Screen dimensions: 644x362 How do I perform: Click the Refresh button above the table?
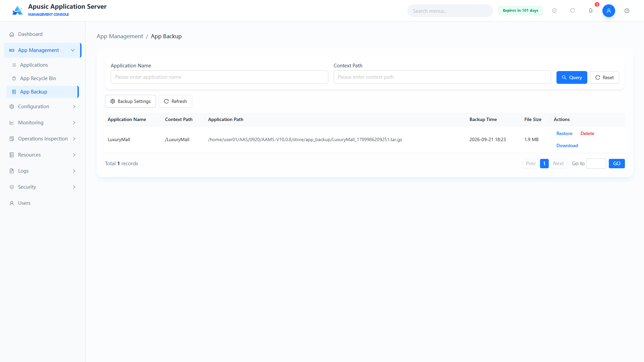pos(175,101)
